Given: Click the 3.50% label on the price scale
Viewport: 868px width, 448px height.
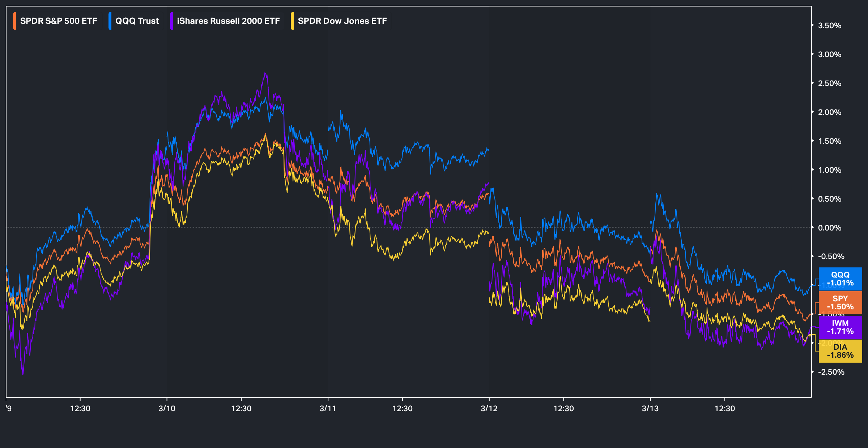Looking at the screenshot, I should [830, 26].
